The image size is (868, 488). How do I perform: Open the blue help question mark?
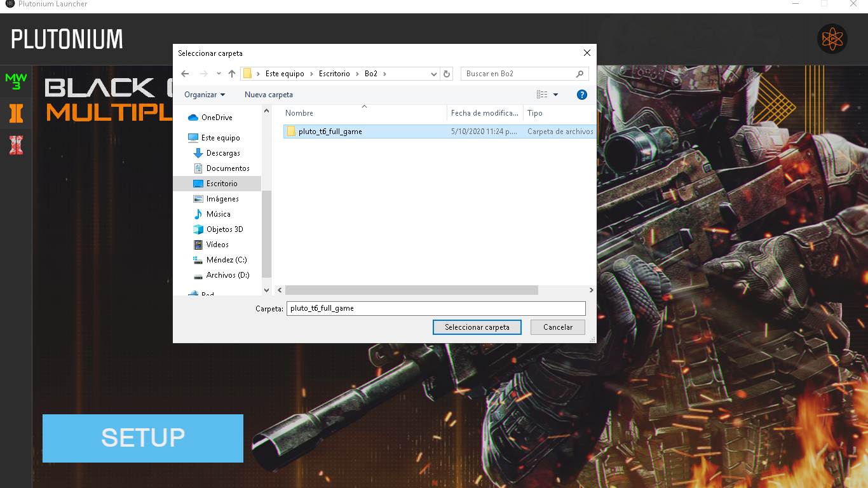pyautogui.click(x=581, y=95)
